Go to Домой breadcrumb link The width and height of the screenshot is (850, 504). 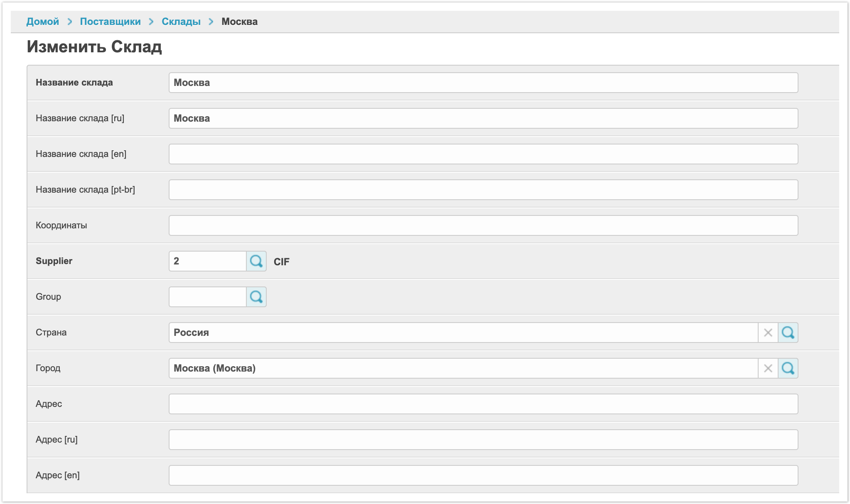(42, 22)
